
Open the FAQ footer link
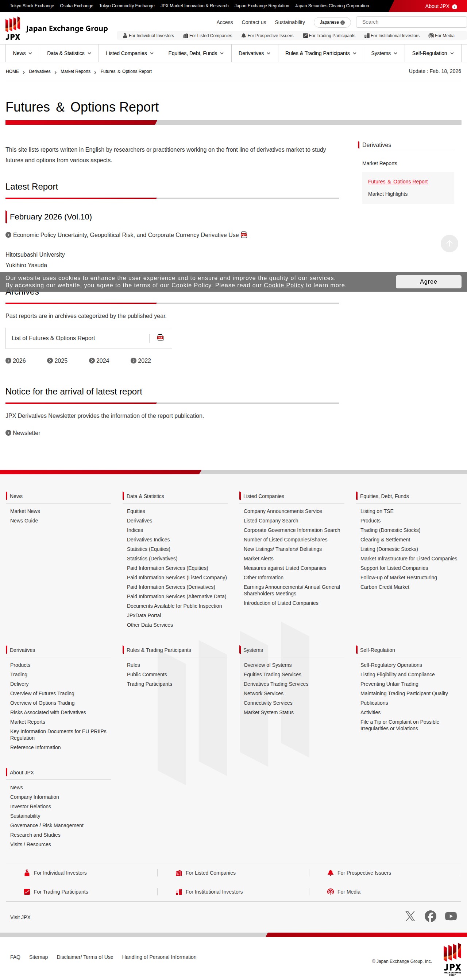pyautogui.click(x=15, y=957)
